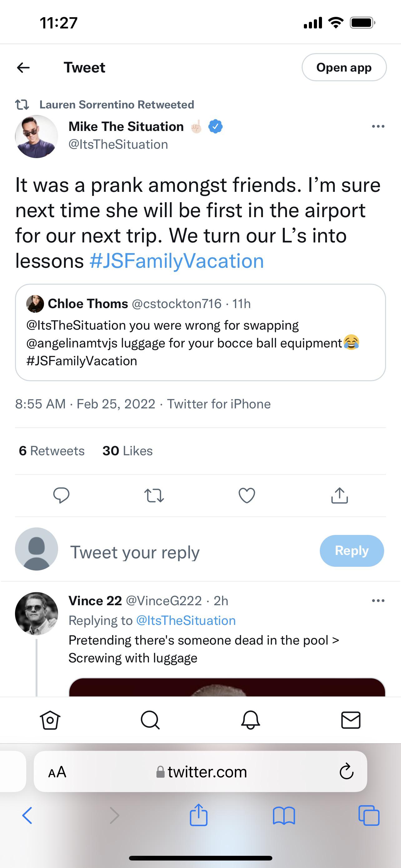Reload page with Safari refresh icon
Image resolution: width=401 pixels, height=868 pixels.
[x=346, y=772]
